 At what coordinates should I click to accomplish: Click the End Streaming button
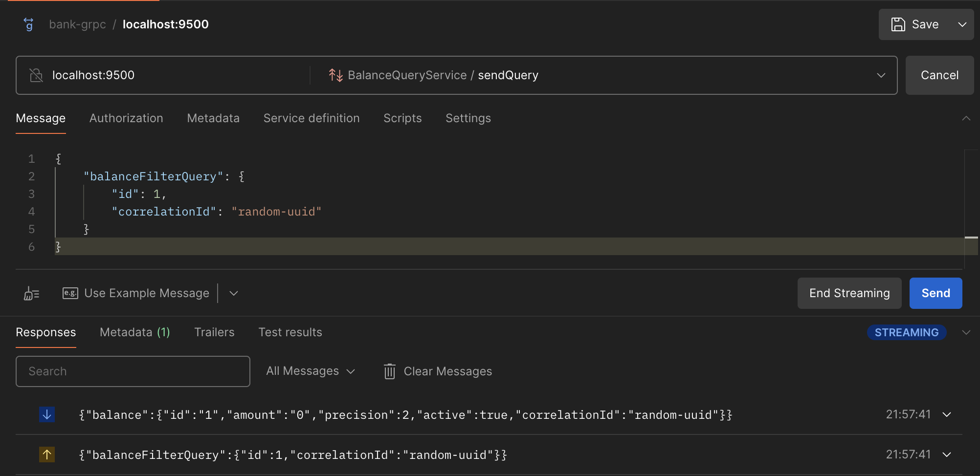849,293
